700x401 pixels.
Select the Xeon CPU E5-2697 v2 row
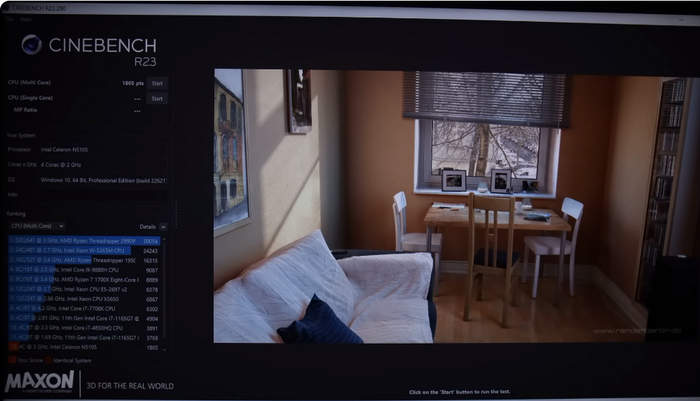pyautogui.click(x=84, y=289)
